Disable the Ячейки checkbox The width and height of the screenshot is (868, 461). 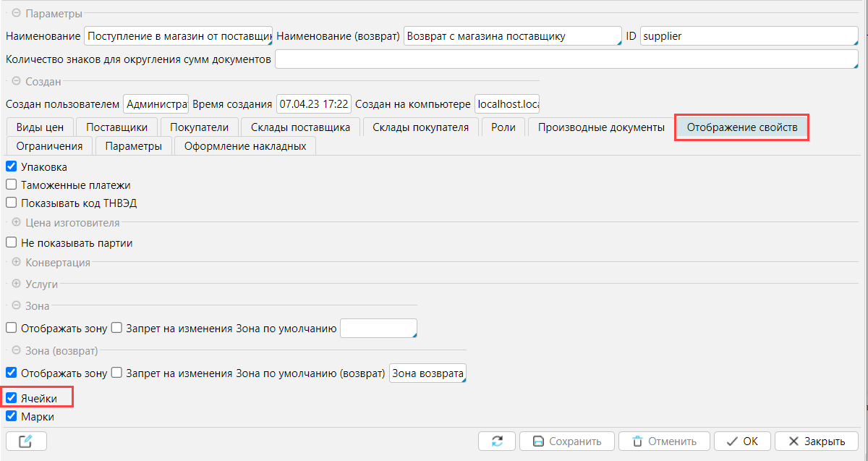12,398
